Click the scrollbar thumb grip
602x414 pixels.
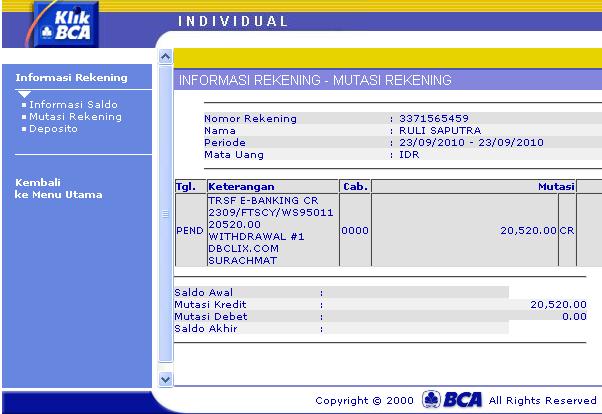(165, 214)
